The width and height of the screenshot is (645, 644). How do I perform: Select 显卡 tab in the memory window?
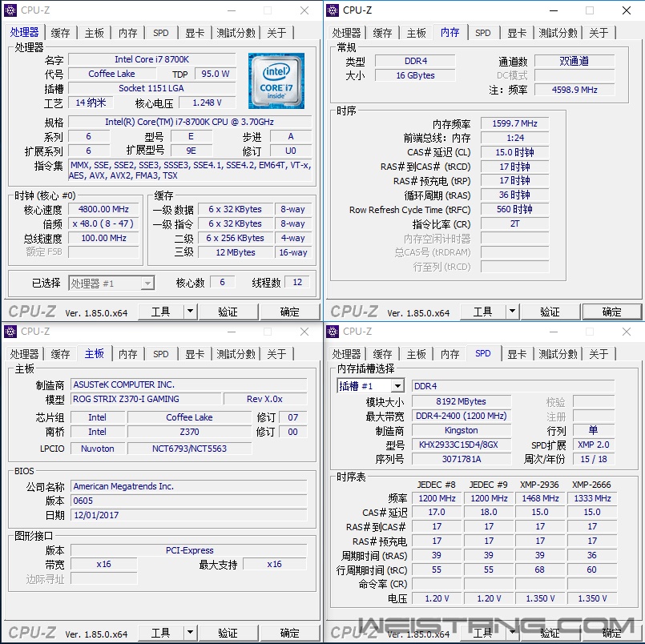[517, 33]
